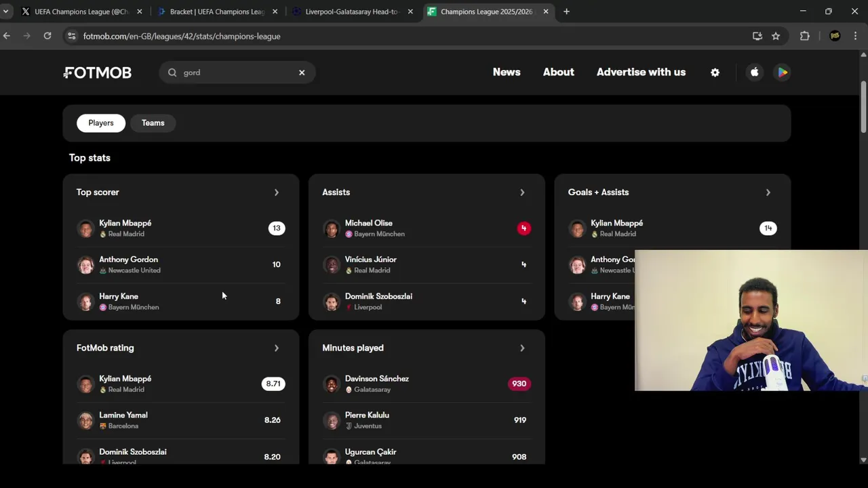Image resolution: width=868 pixels, height=488 pixels.
Task: Open Vinícius Júnior in Assists list
Action: pyautogui.click(x=427, y=265)
